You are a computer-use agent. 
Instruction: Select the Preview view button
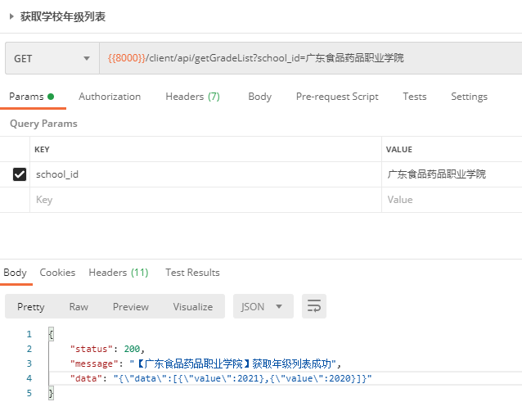tap(131, 306)
